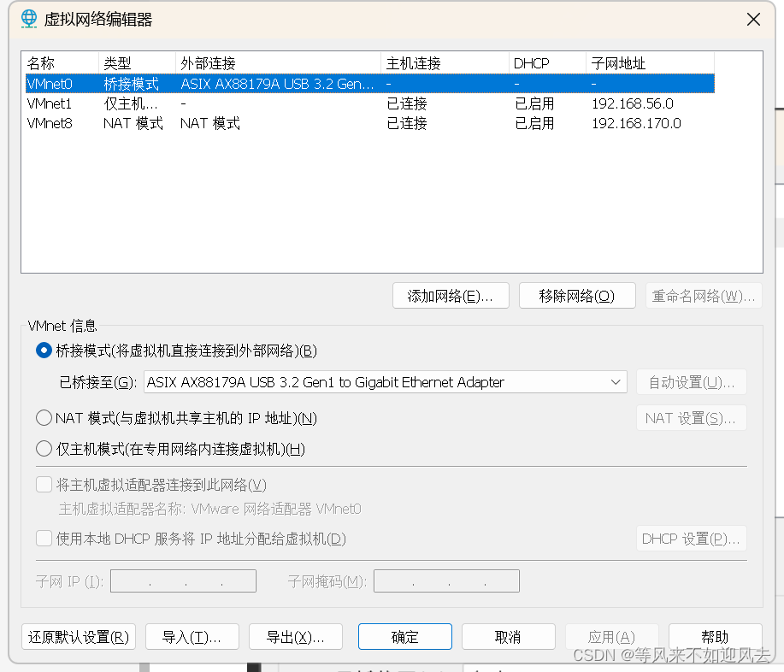Confirm settings with 确定 button
The image size is (784, 672).
404,636
